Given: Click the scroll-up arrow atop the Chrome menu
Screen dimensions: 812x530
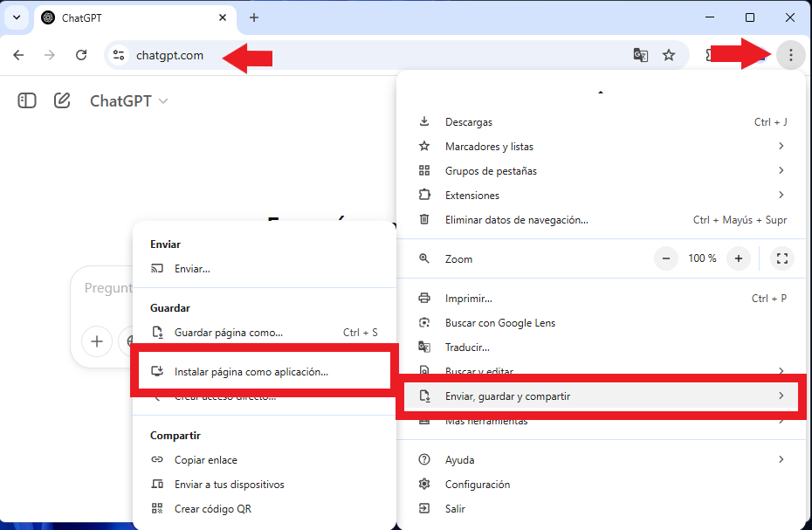Looking at the screenshot, I should click(601, 93).
